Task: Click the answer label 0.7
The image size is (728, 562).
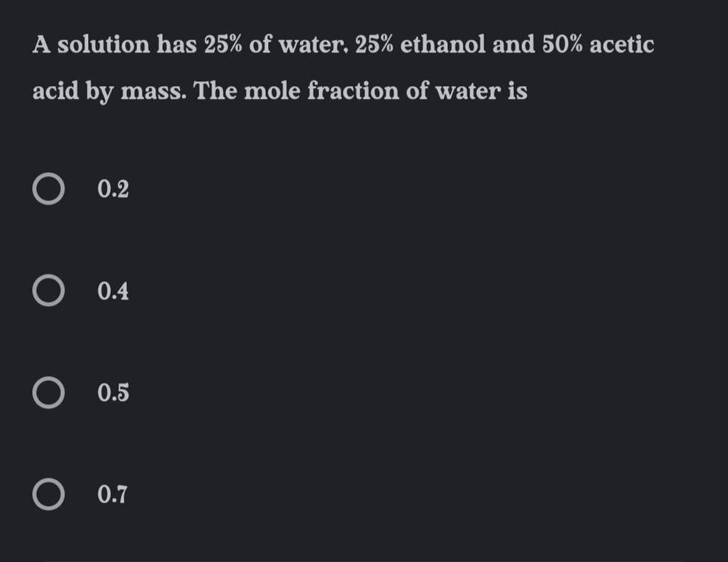Action: pyautogui.click(x=113, y=495)
